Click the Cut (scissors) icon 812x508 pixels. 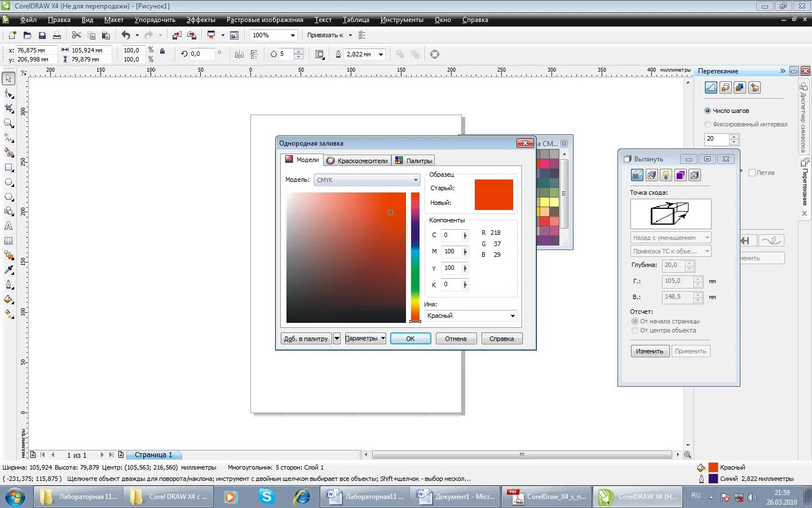tap(77, 35)
